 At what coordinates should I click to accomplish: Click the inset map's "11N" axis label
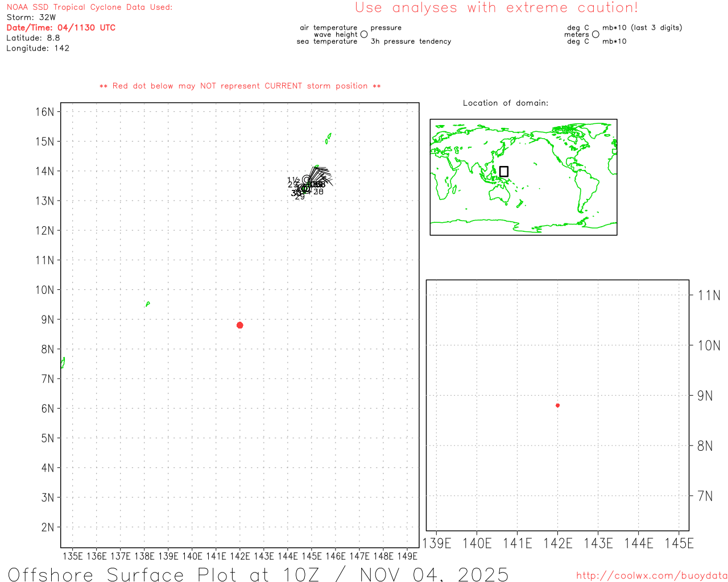[709, 295]
